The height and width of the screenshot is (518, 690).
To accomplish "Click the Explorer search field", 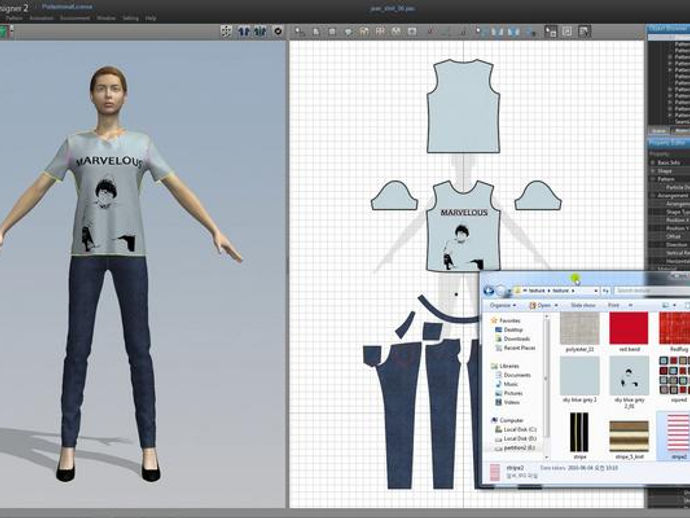I will pyautogui.click(x=651, y=290).
